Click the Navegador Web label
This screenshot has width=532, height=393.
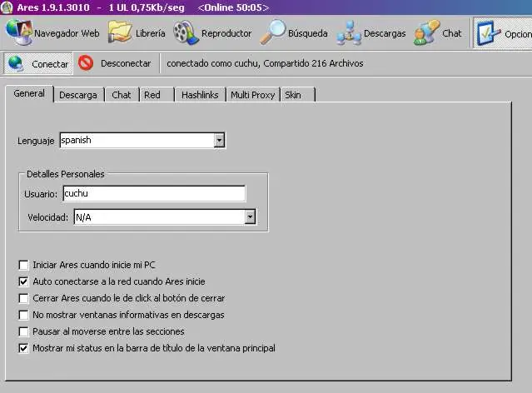67,33
